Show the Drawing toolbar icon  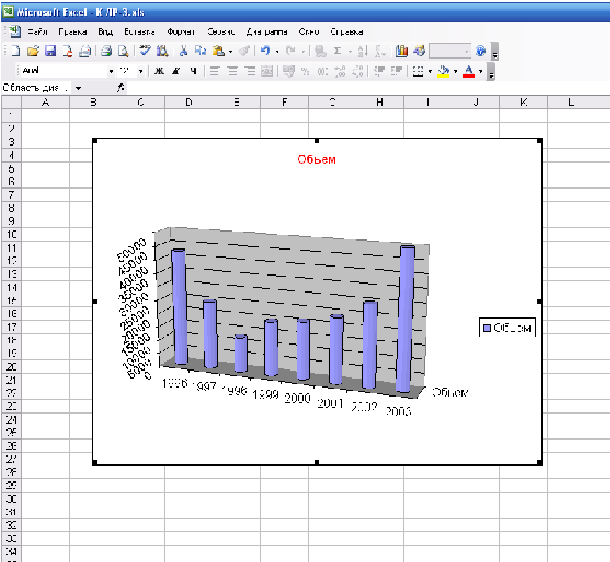pyautogui.click(x=419, y=51)
